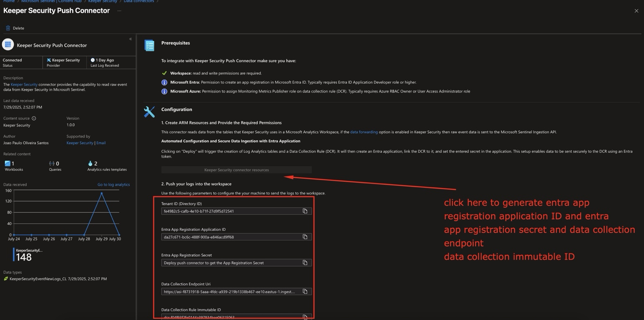Copy the Entra App Registration Application ID
Viewport: 644px width, 320px height.
(x=305, y=237)
